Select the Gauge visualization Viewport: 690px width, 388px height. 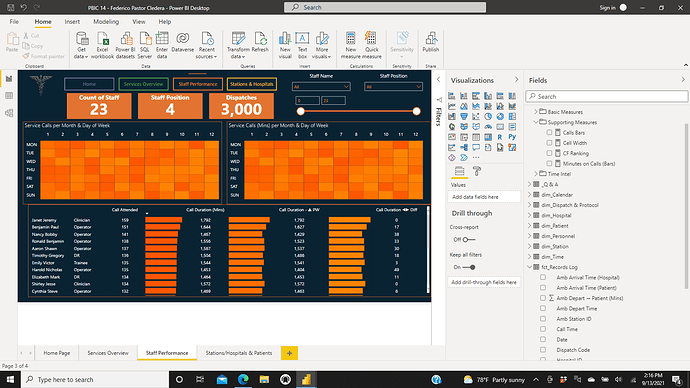coord(488,127)
